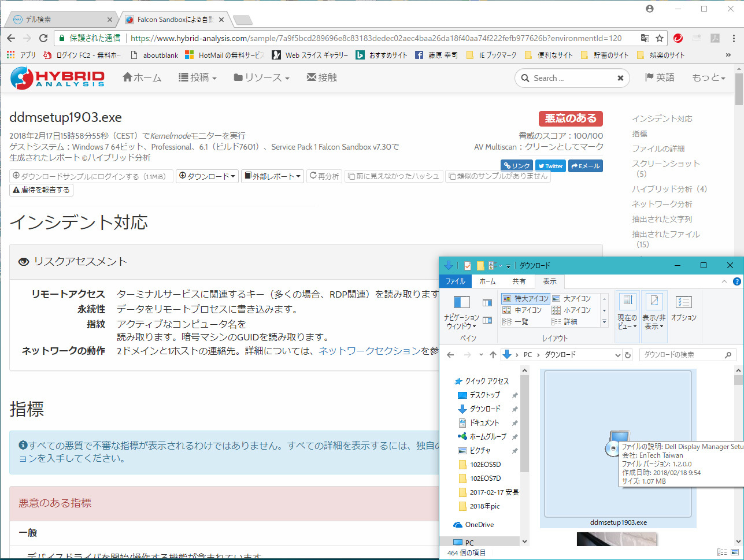Screen dimensions: 744x560
Task: Click the Twitter share button
Action: 550,166
